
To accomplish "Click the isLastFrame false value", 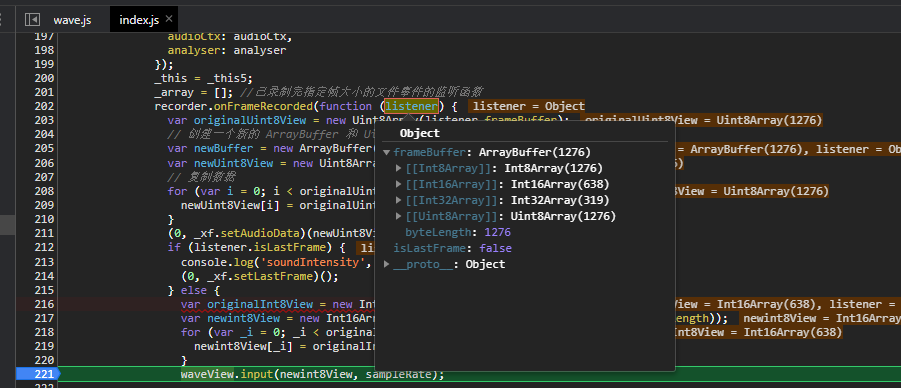I will pyautogui.click(x=495, y=248).
